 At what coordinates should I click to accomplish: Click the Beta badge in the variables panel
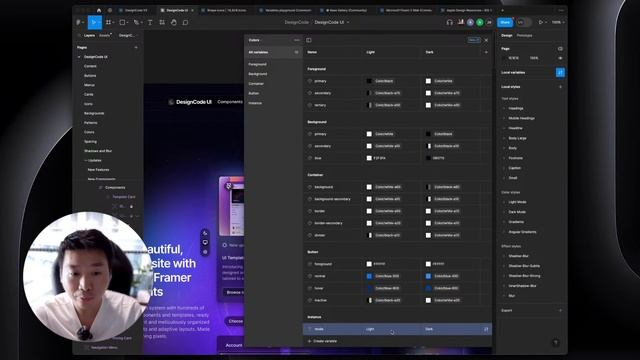(473, 40)
